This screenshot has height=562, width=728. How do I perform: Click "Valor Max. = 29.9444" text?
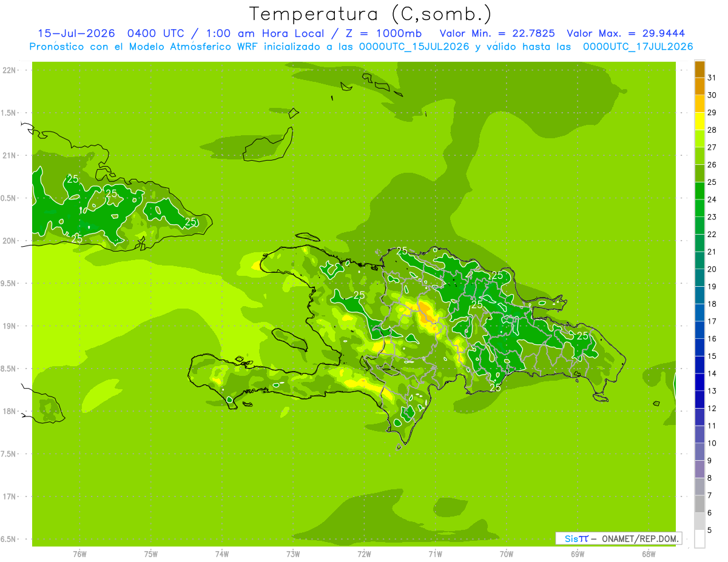point(626,33)
